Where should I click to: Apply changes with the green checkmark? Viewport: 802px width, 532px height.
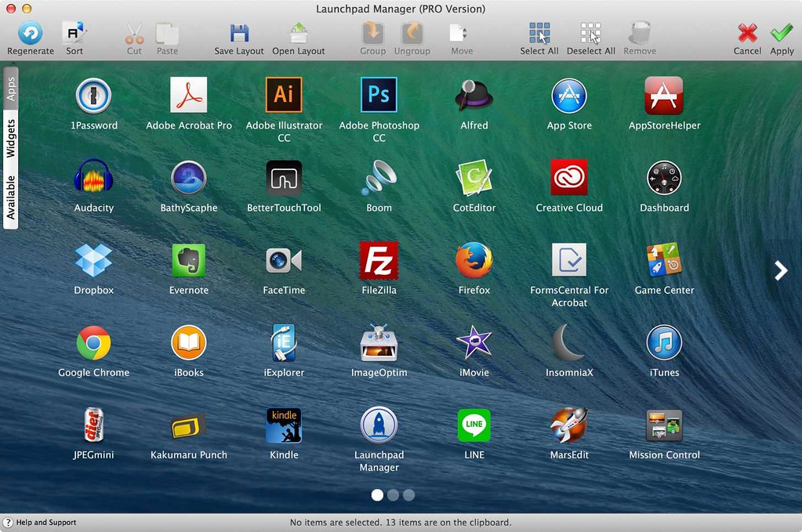pyautogui.click(x=782, y=33)
